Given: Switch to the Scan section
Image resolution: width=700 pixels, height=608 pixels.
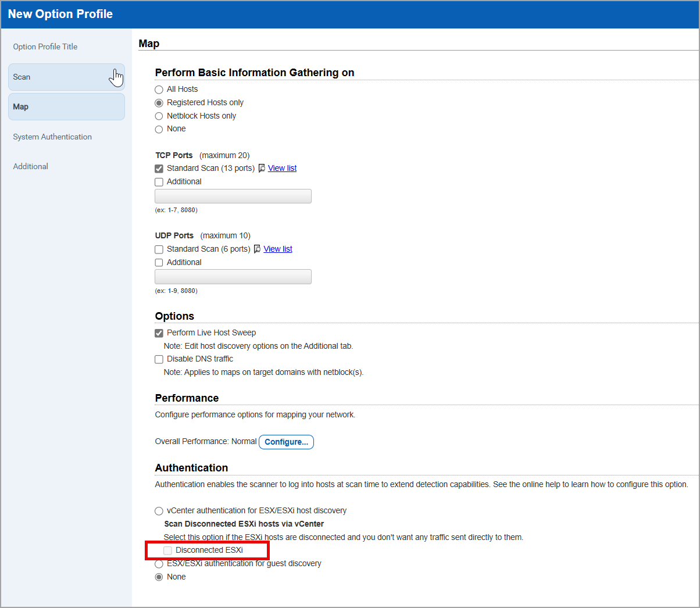Looking at the screenshot, I should [66, 76].
